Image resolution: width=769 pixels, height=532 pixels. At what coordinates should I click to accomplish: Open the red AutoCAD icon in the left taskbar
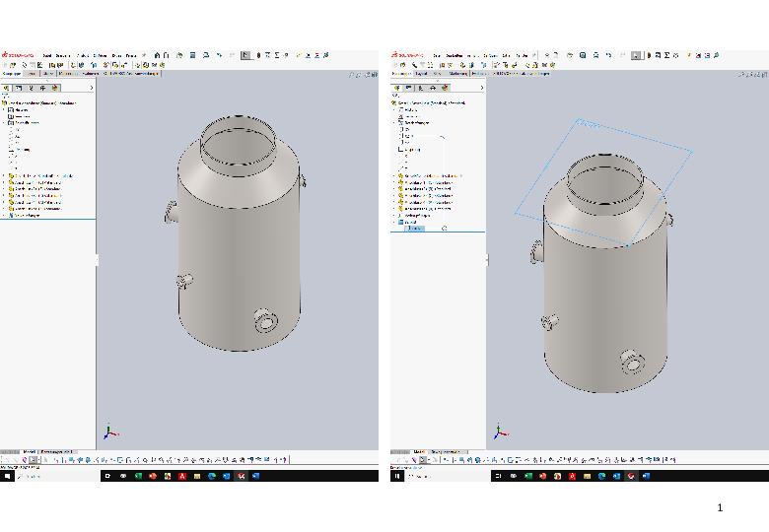point(182,476)
